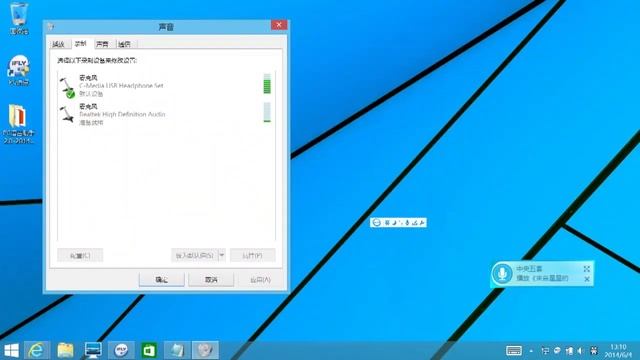Open the Windows Start button
The height and width of the screenshot is (360, 640).
(11, 350)
